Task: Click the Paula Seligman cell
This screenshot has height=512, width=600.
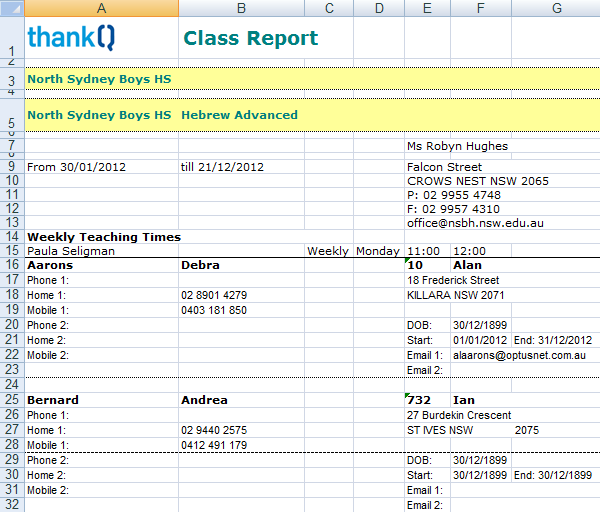Action: click(x=70, y=251)
